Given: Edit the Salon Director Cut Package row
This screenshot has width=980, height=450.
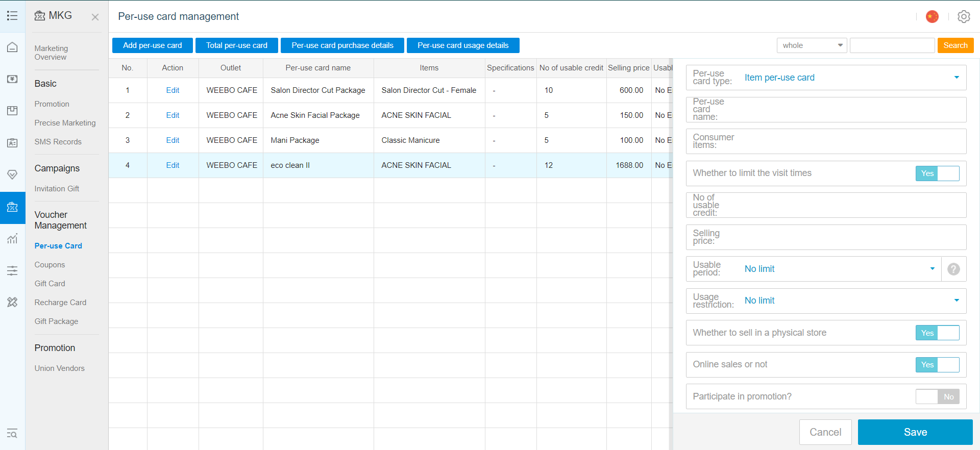Looking at the screenshot, I should (173, 90).
